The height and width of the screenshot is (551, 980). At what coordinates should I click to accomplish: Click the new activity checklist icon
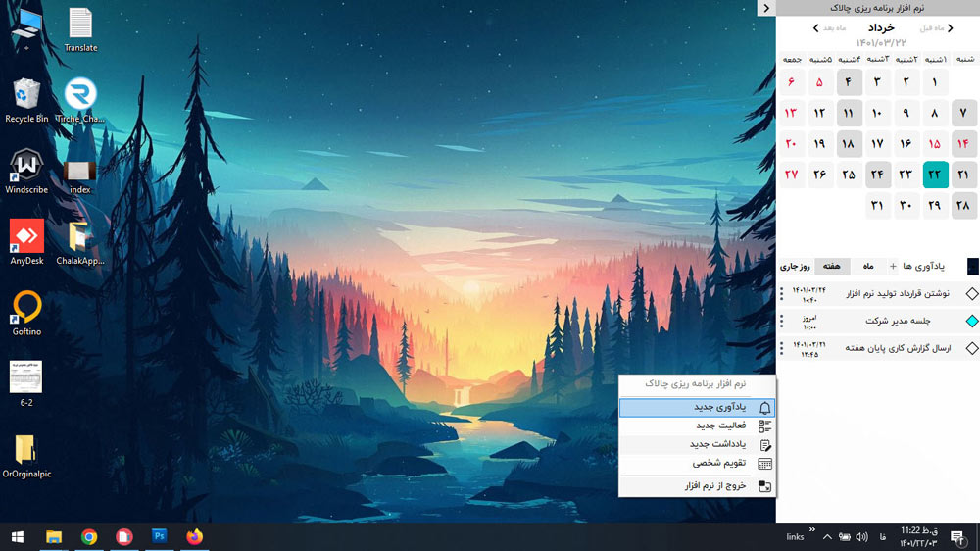(x=765, y=426)
